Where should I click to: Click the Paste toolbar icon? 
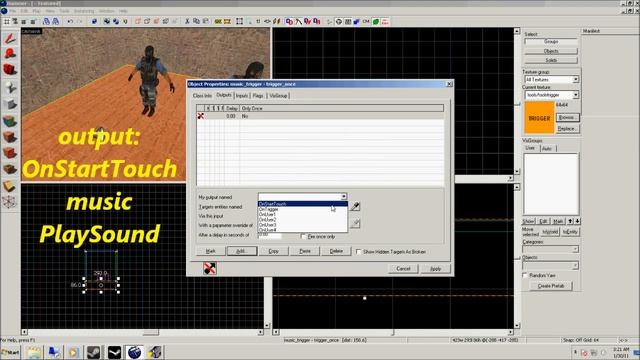coord(205,21)
